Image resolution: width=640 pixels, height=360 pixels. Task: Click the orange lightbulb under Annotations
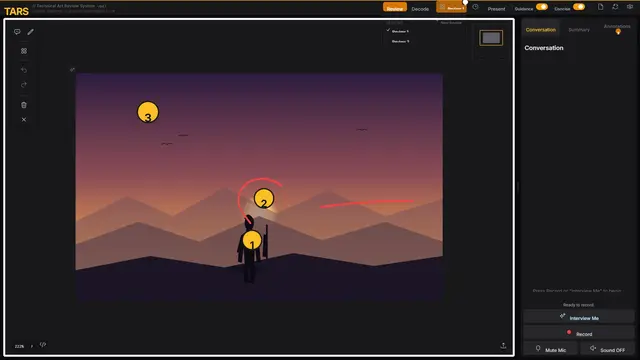pos(618,32)
